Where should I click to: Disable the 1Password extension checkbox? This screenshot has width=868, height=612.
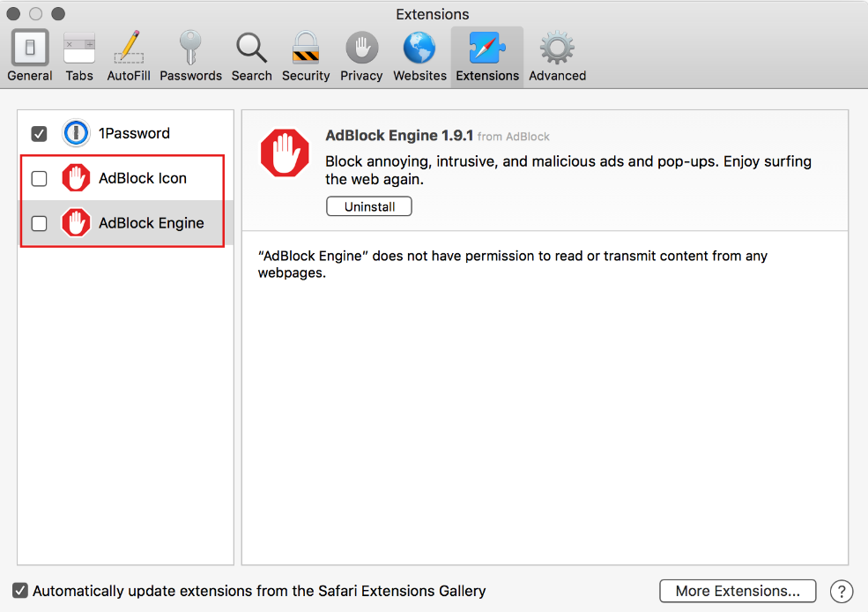(x=39, y=134)
